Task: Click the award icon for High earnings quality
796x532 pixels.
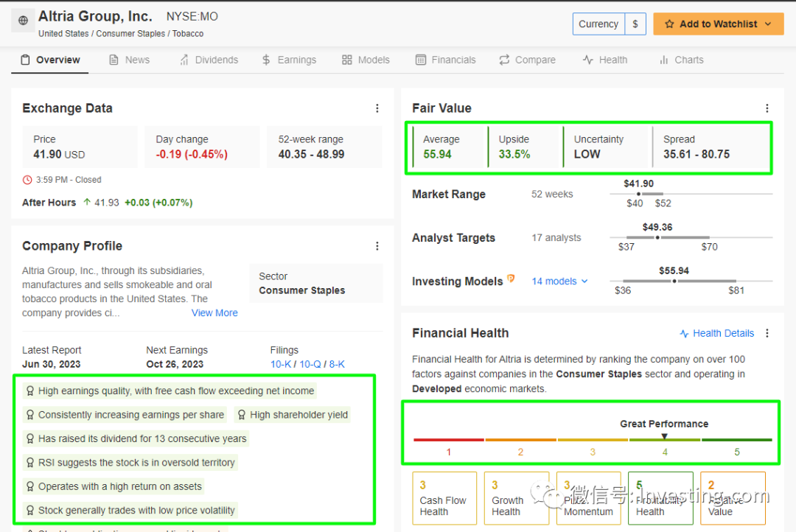Action: click(x=30, y=391)
